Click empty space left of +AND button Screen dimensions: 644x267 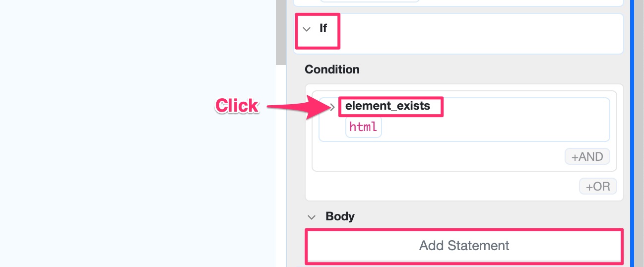coord(437,157)
